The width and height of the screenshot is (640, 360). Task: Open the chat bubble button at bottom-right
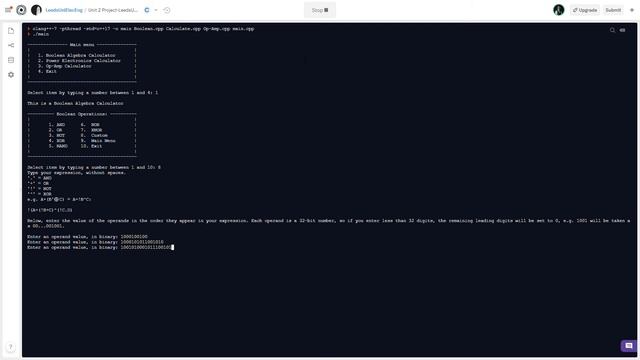click(629, 346)
